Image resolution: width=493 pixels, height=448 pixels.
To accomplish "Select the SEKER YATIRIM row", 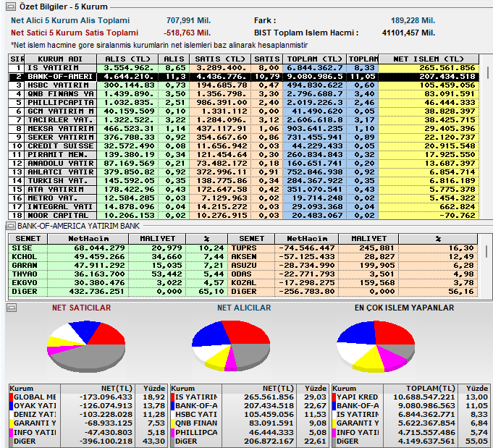I will coord(244,138).
